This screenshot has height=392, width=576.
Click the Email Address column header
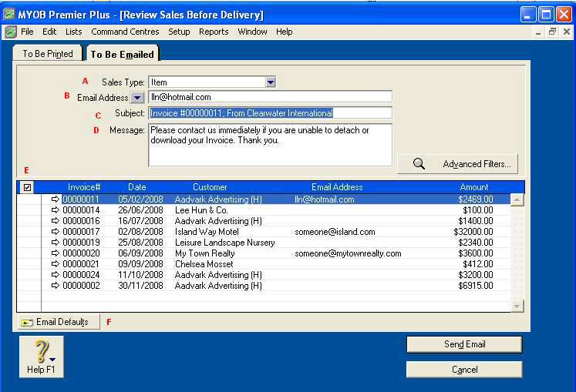pos(337,187)
